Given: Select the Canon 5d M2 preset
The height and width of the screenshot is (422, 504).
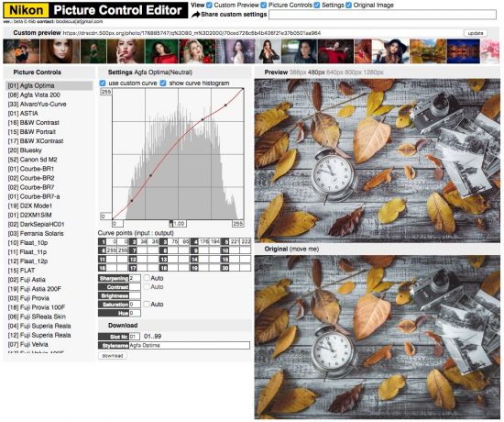Looking at the screenshot, I should [32, 160].
